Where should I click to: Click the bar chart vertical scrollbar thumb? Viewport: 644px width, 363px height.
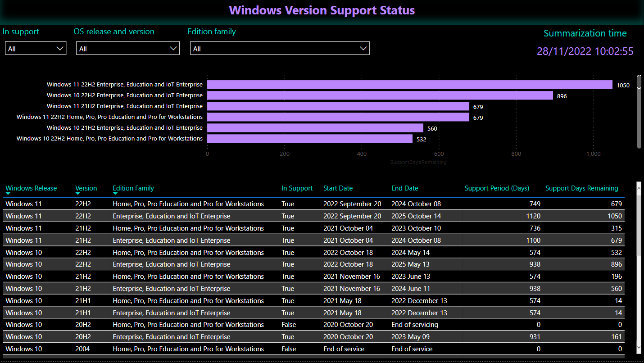pos(639,82)
